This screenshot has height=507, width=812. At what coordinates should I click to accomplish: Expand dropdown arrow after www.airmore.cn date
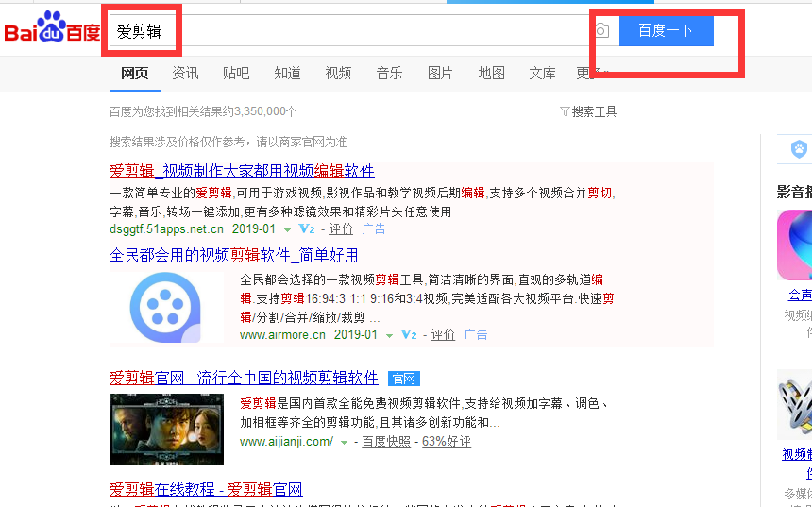[388, 335]
